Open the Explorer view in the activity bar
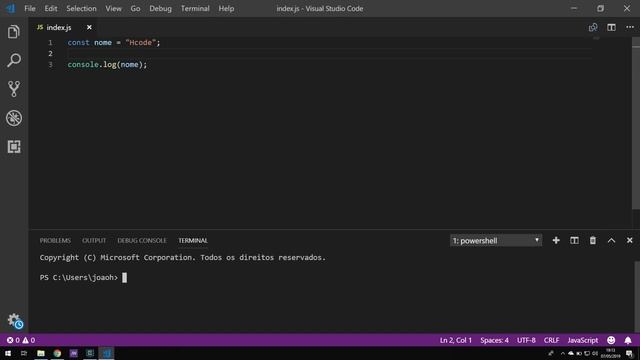 pyautogui.click(x=13, y=32)
